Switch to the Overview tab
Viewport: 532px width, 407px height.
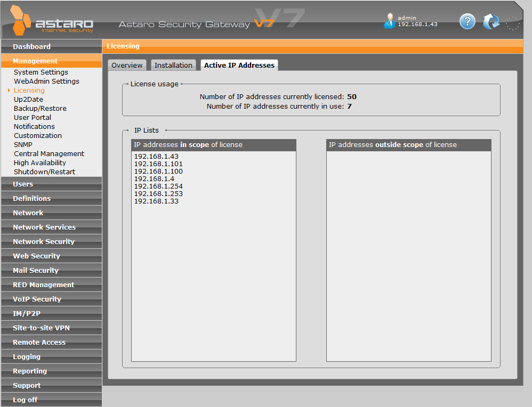pyautogui.click(x=127, y=65)
